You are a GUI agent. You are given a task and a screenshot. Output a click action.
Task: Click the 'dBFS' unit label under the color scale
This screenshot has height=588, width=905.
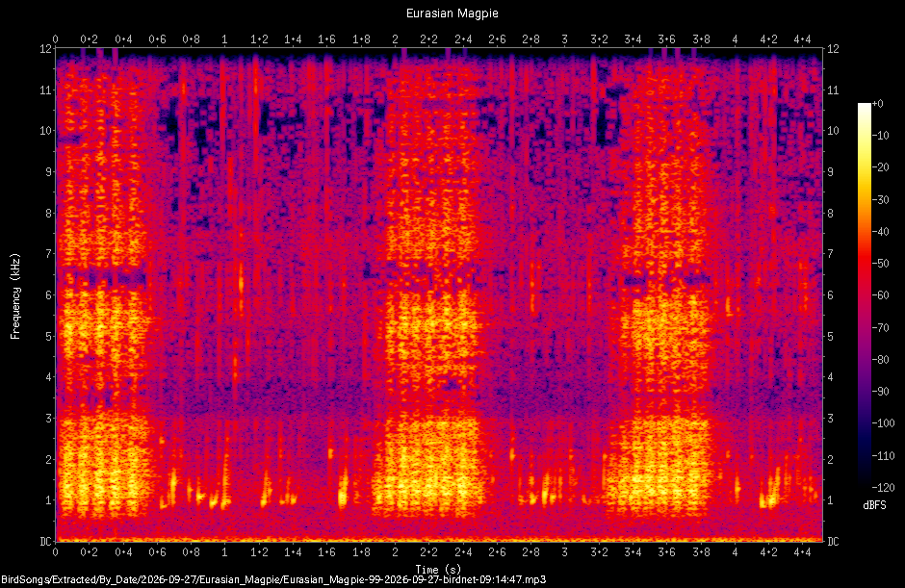874,505
